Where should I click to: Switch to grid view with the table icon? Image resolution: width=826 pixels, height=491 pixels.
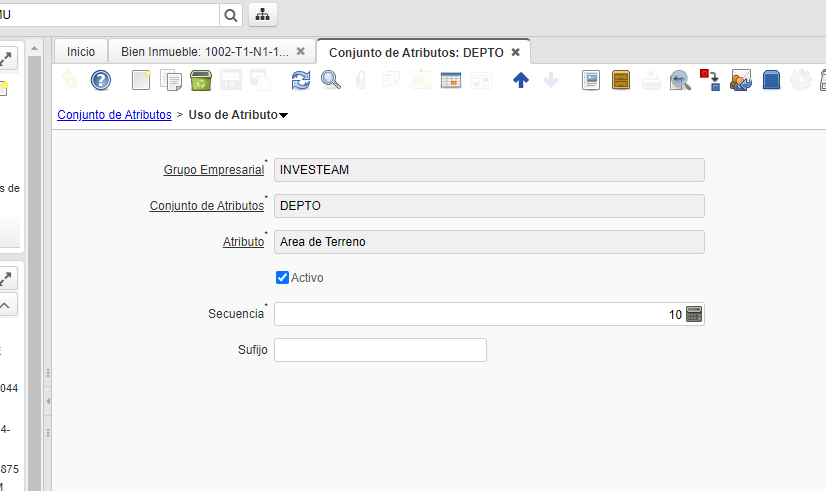450,81
